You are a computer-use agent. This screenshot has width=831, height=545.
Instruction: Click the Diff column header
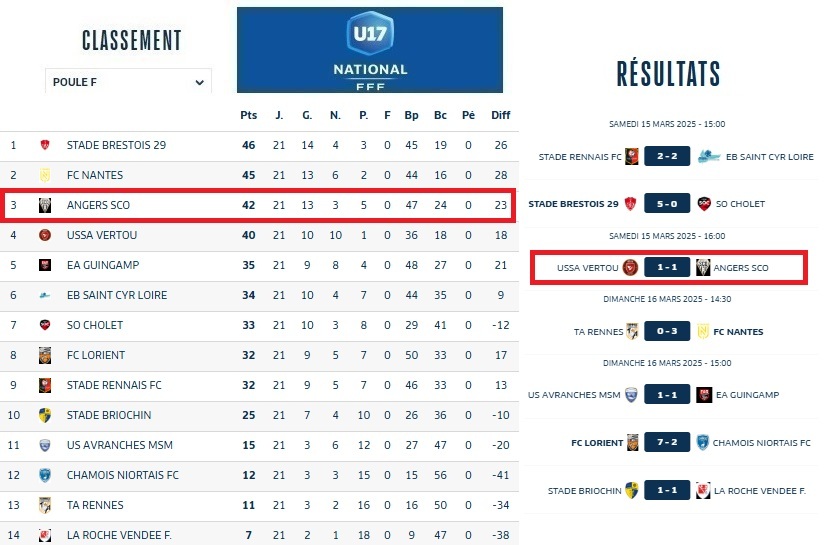click(x=500, y=115)
